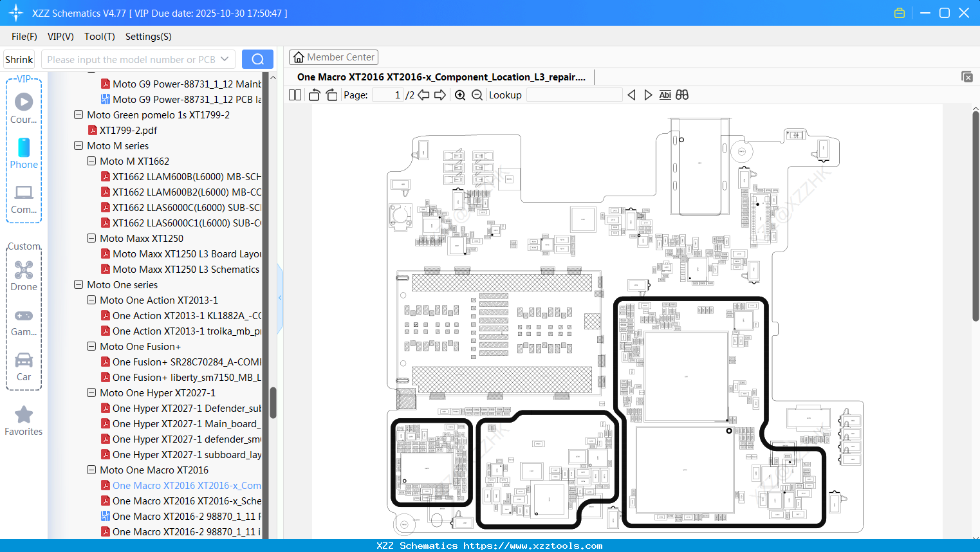Open the model number dropdown arrow
The width and height of the screenshot is (980, 552).
point(225,59)
